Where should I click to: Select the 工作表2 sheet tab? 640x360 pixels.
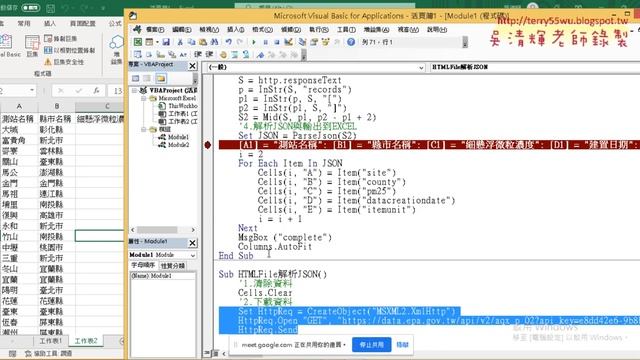86,341
